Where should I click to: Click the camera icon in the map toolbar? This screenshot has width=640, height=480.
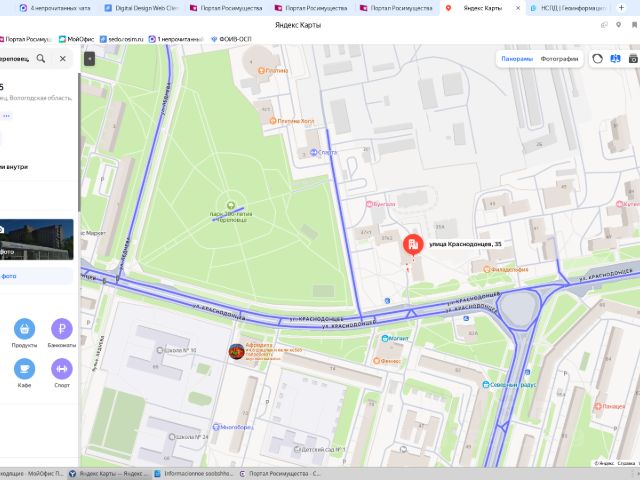(633, 59)
